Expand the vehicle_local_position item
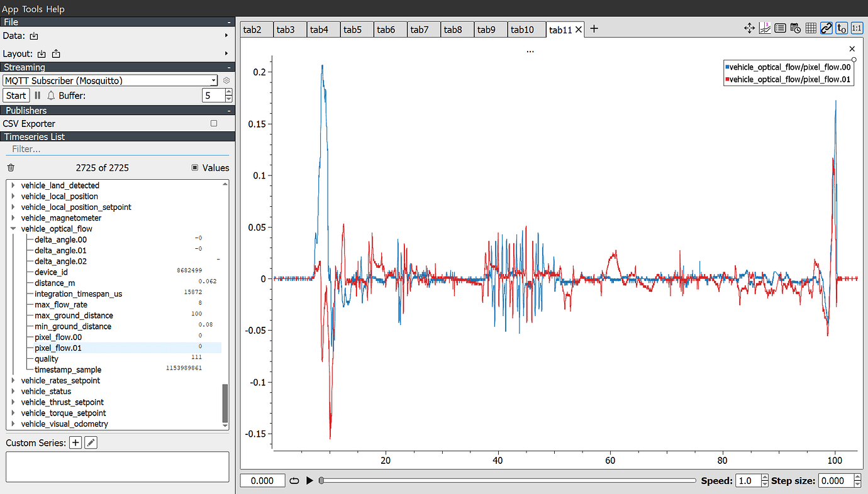868x494 pixels. tap(13, 196)
